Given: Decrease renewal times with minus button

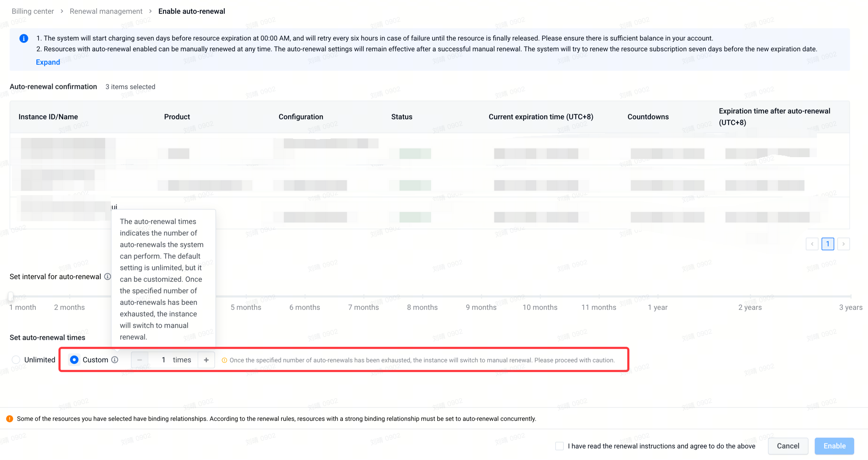Looking at the screenshot, I should pyautogui.click(x=140, y=360).
